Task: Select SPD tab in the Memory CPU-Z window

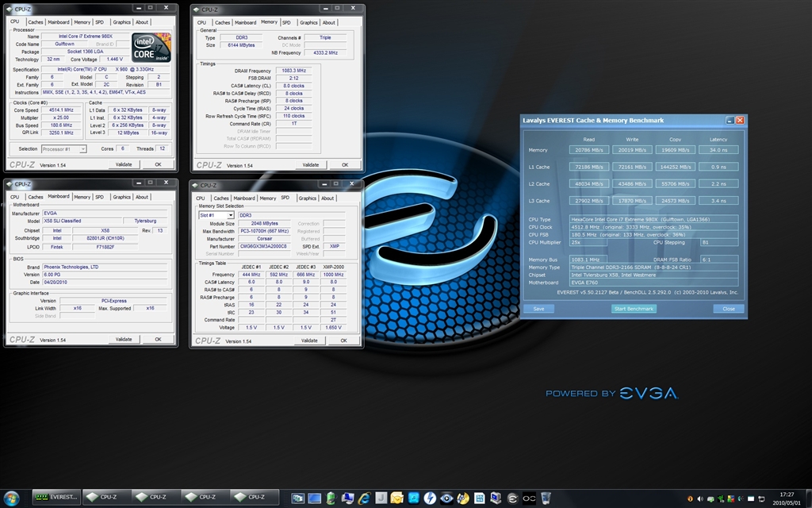Action: click(286, 23)
